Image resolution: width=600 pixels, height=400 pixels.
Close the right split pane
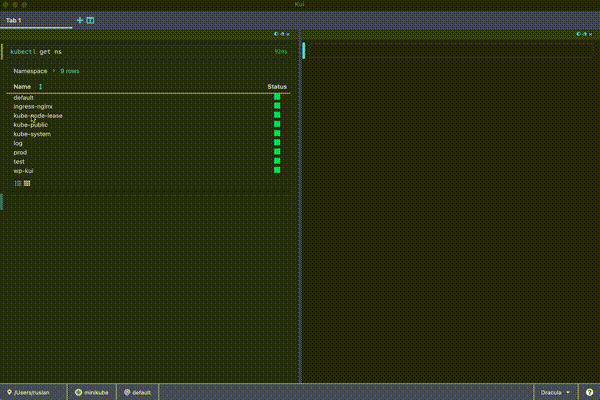pyautogui.click(x=590, y=34)
